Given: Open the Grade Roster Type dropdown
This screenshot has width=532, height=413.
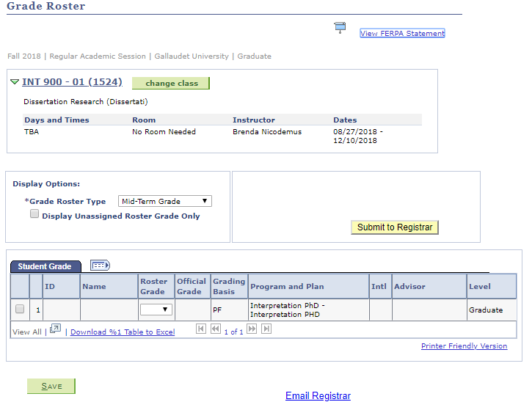Looking at the screenshot, I should 164,201.
